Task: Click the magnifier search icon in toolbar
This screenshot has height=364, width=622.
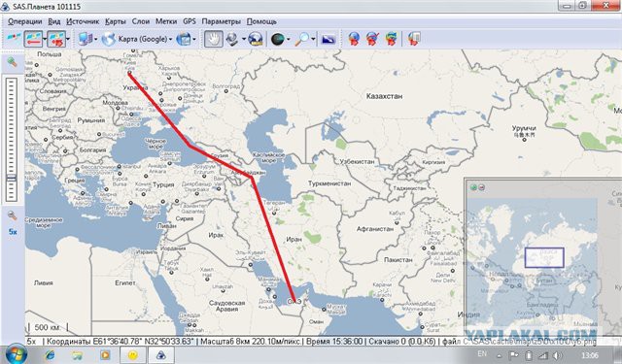Action: [302, 39]
